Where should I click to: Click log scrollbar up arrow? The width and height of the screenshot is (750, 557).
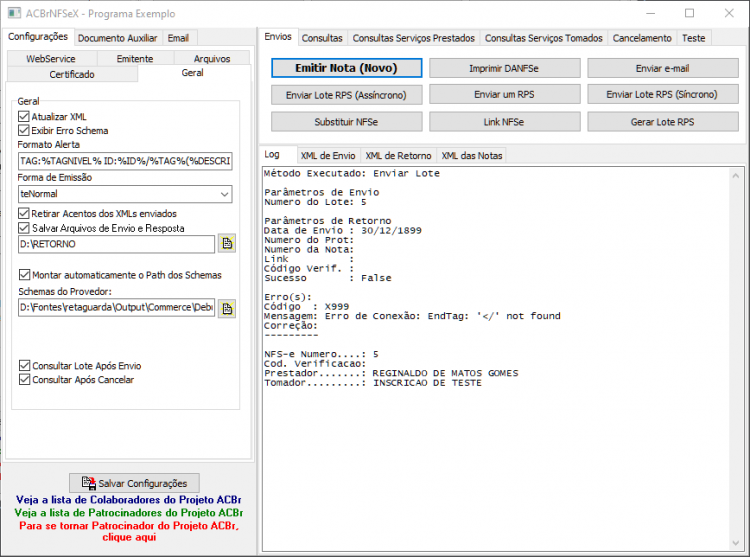(x=736, y=176)
